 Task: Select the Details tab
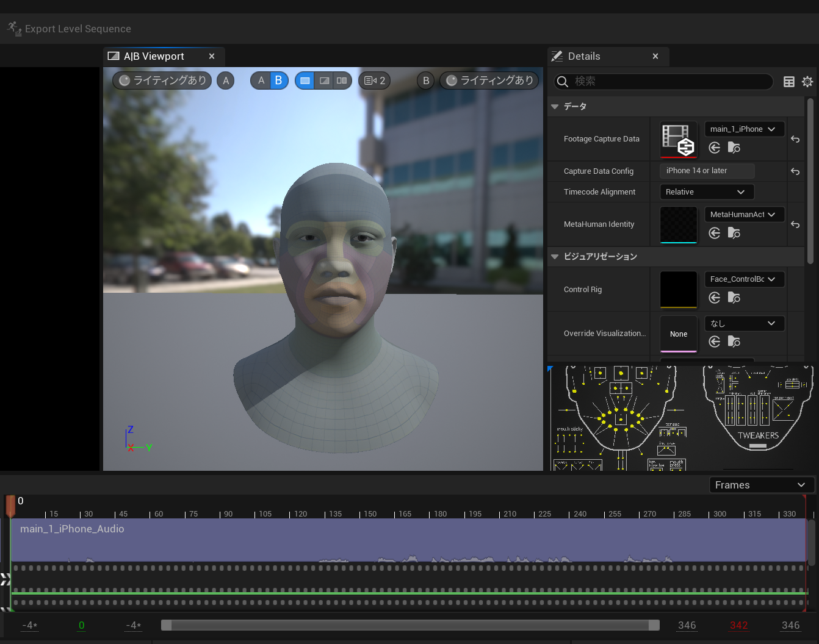pyautogui.click(x=584, y=56)
